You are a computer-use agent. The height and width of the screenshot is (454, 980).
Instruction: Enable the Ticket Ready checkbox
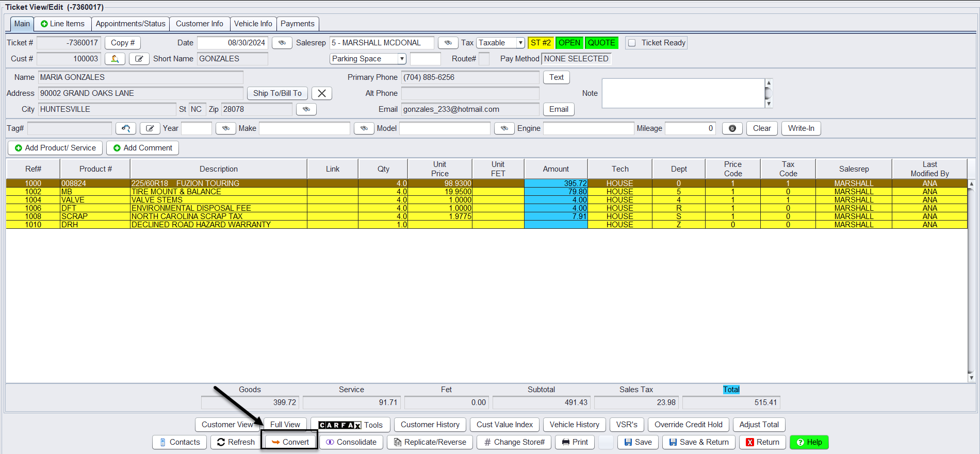632,43
